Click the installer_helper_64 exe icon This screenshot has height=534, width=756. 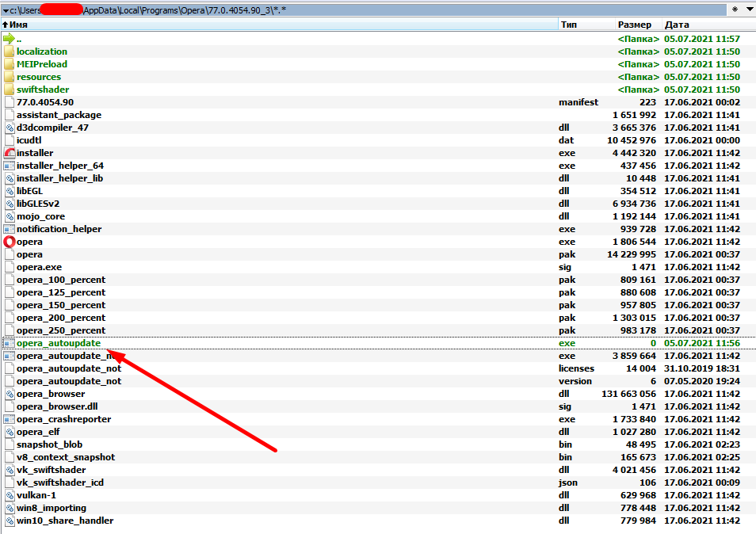(10, 166)
